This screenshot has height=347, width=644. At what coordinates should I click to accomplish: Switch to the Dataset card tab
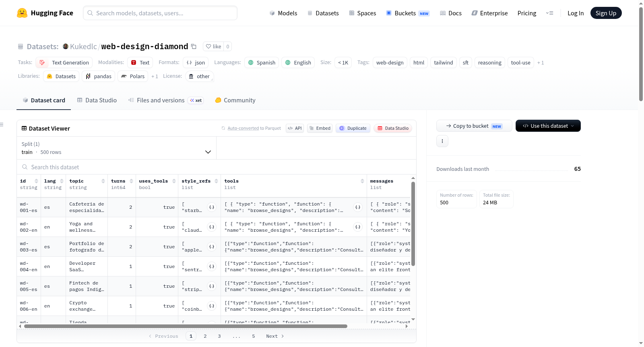point(43,100)
